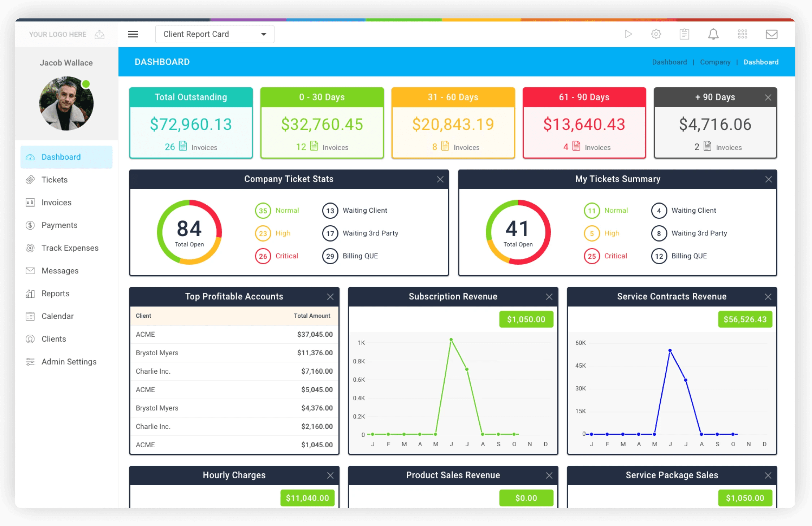Screen dimensions: 812x526
Task: Click the hamburger menu icon
Action: point(133,34)
